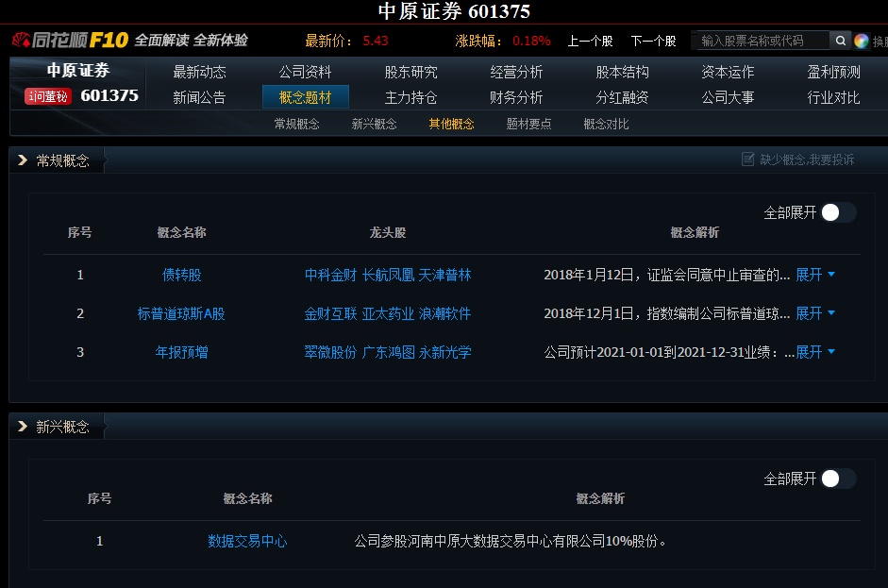888x588 pixels.
Task: Click 缺少概念,我要投诉 link
Action: (807, 160)
